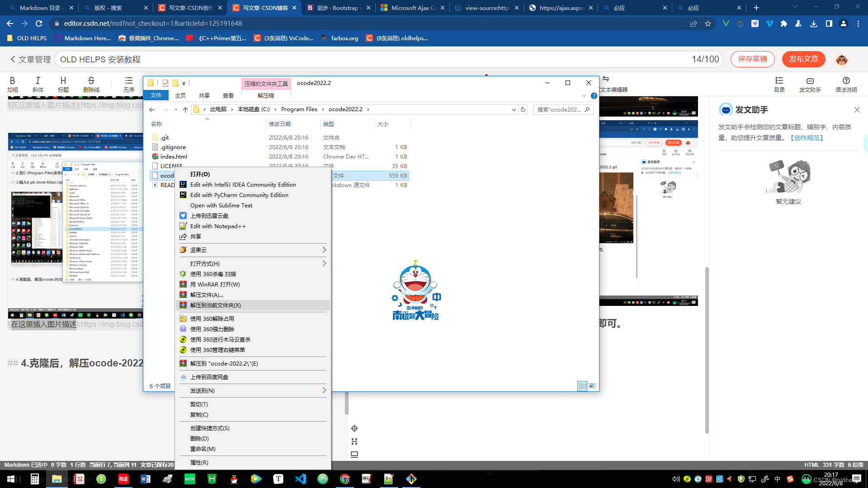Click the 发文助手 assistant panel icon

pyautogui.click(x=809, y=83)
